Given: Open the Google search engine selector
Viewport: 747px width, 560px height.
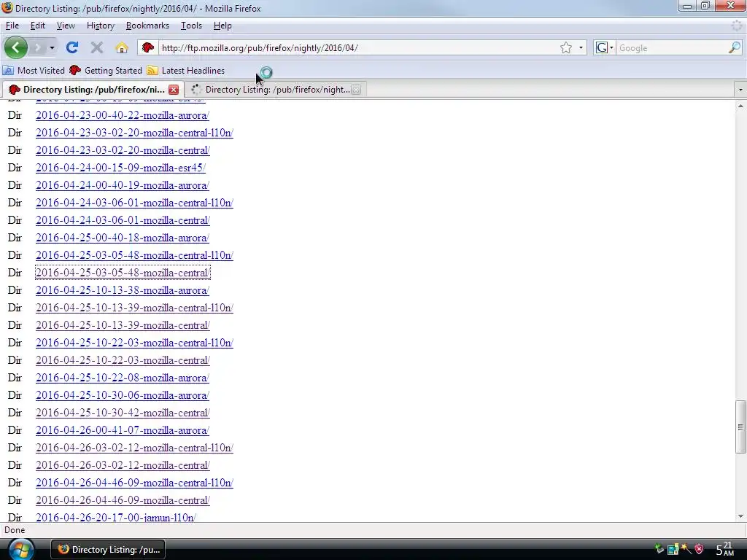Looking at the screenshot, I should [605, 47].
